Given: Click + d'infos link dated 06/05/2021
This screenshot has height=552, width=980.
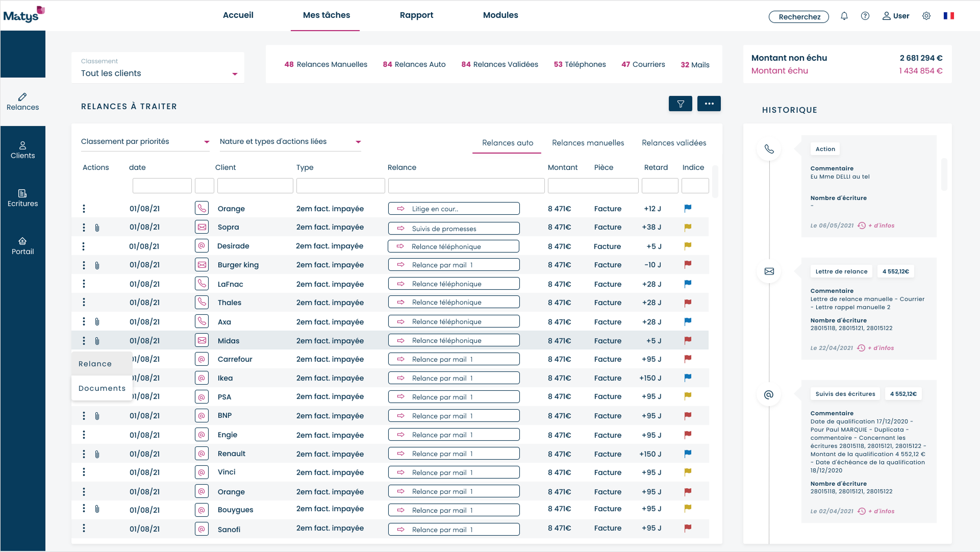Looking at the screenshot, I should click(x=881, y=225).
